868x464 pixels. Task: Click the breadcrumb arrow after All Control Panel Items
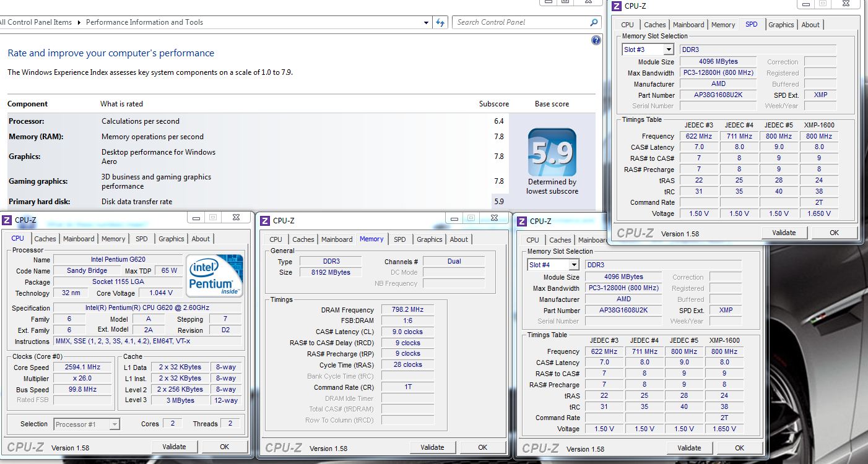point(79,22)
